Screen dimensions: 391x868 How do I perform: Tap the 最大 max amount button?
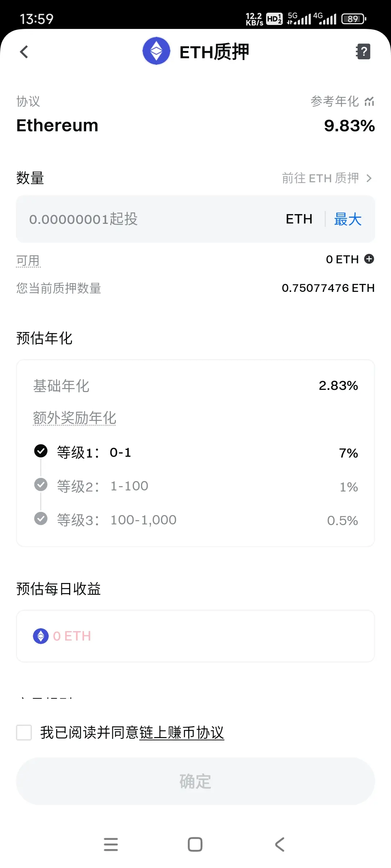point(348,219)
